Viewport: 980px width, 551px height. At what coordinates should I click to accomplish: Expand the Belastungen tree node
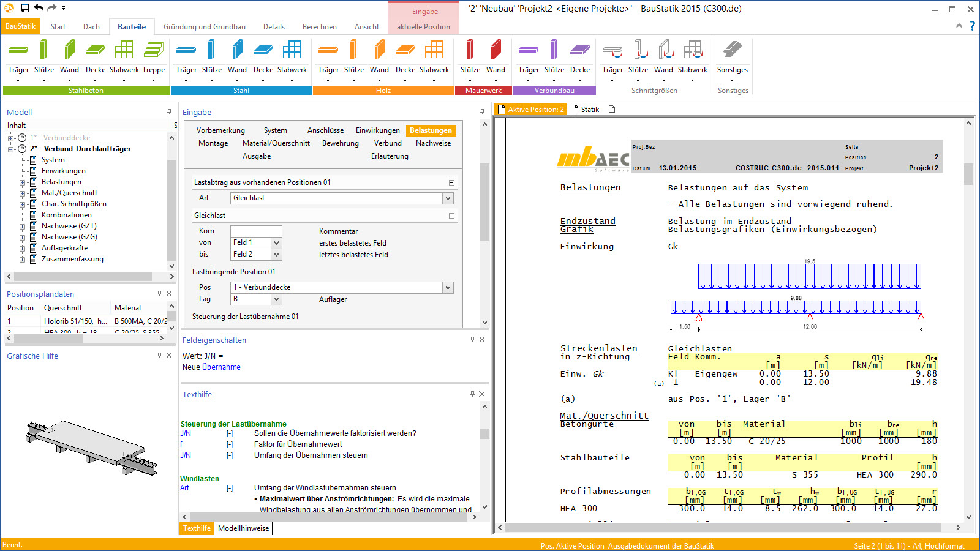[23, 182]
